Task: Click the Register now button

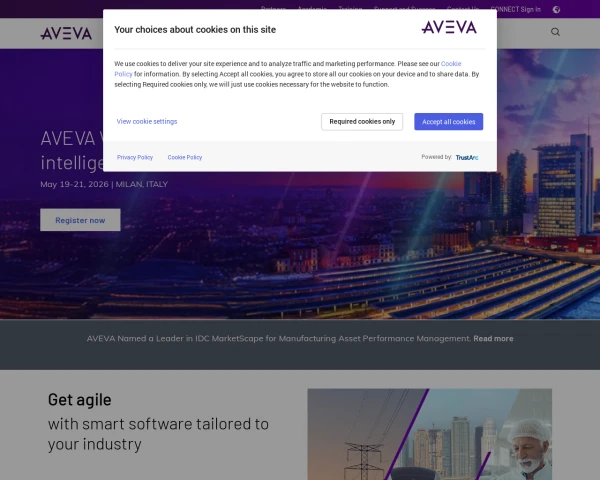Action: (80, 220)
